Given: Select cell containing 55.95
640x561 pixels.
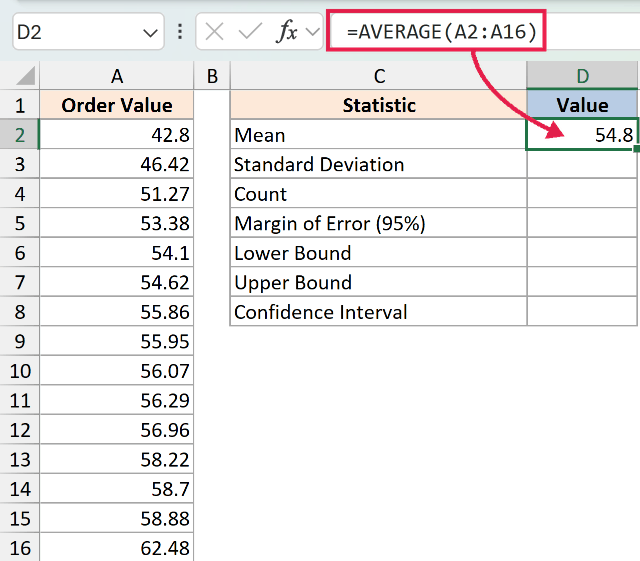Looking at the screenshot, I should 116,341.
